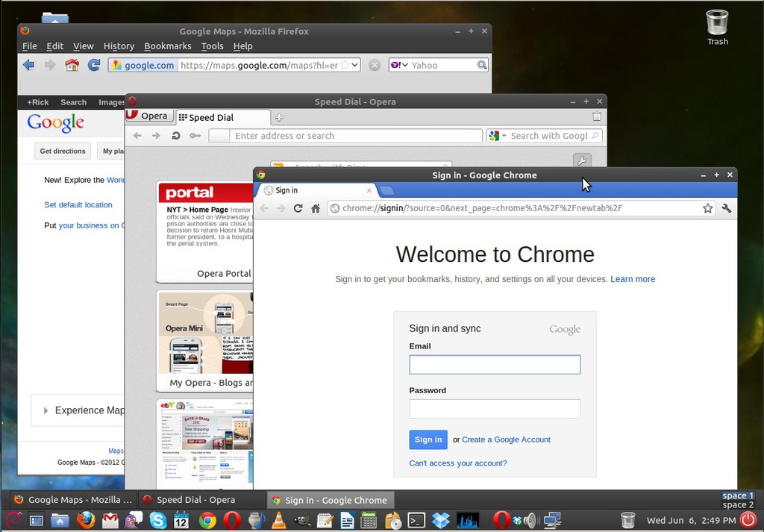Reload the Chrome sign-in page
This screenshot has height=532, width=764.
(x=298, y=208)
